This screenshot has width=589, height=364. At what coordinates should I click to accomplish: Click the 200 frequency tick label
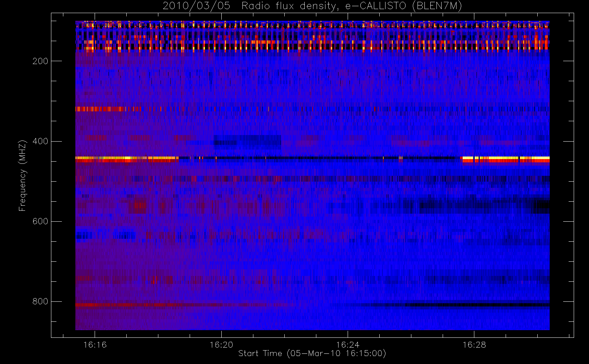point(40,61)
